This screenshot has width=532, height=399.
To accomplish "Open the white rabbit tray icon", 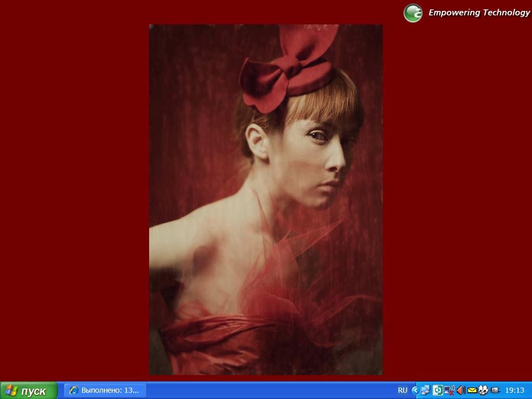I will [483, 390].
